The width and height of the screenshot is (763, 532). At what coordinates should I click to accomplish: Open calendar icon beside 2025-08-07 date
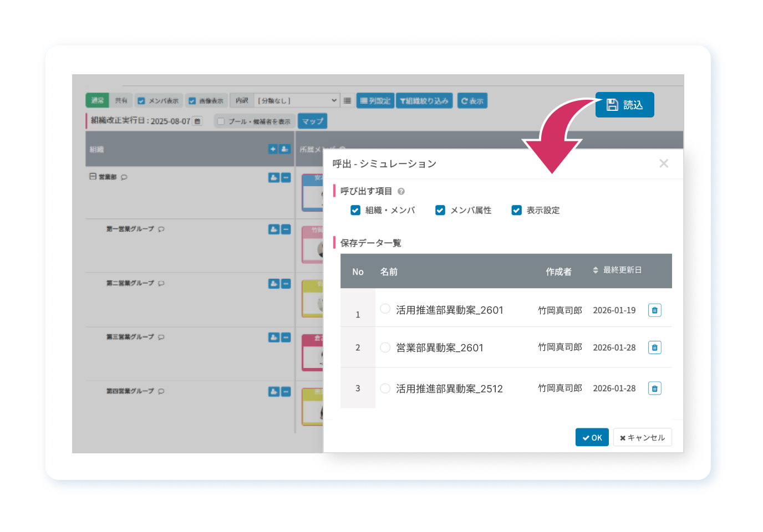point(197,121)
